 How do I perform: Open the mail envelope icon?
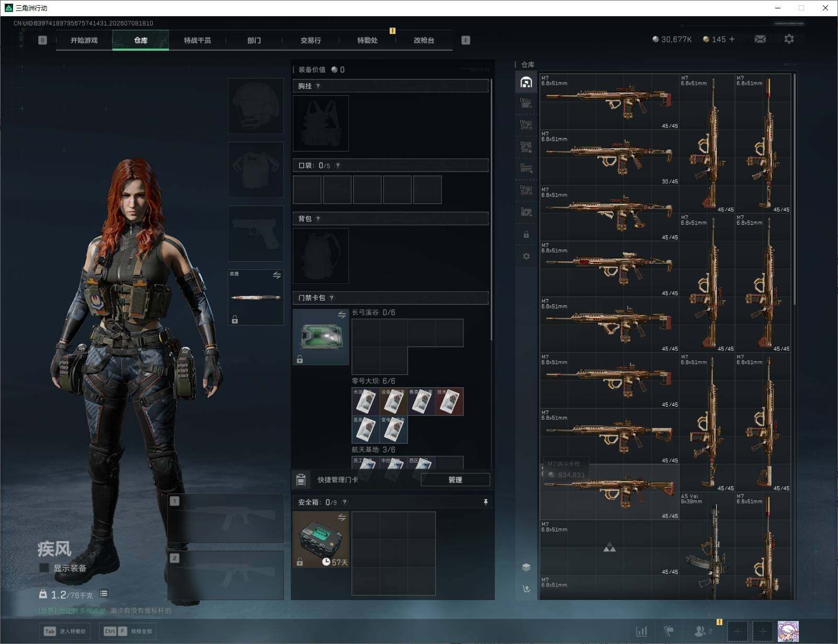point(760,39)
